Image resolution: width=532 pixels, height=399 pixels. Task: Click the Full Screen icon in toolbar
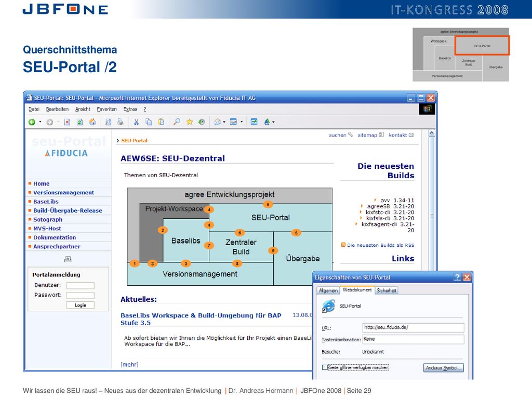pos(254,122)
